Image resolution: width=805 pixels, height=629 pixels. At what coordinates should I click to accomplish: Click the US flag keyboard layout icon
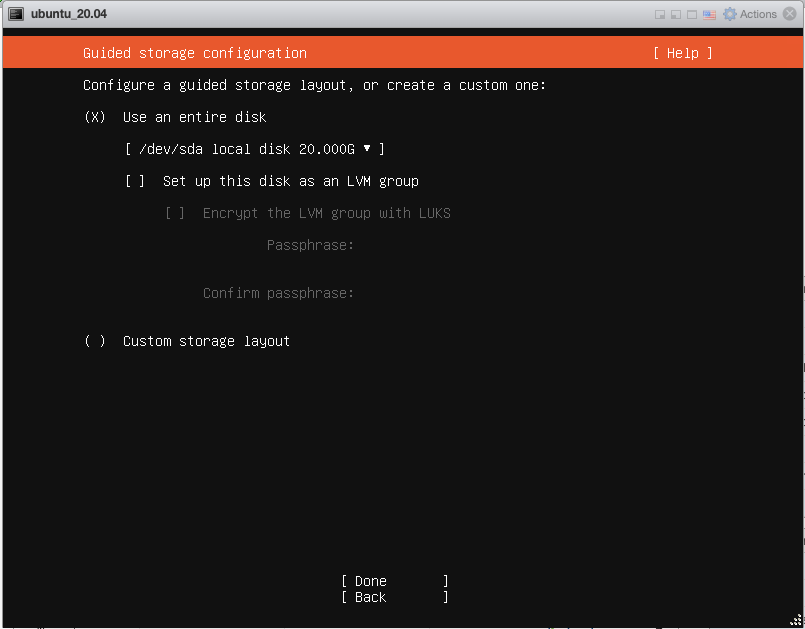point(709,14)
